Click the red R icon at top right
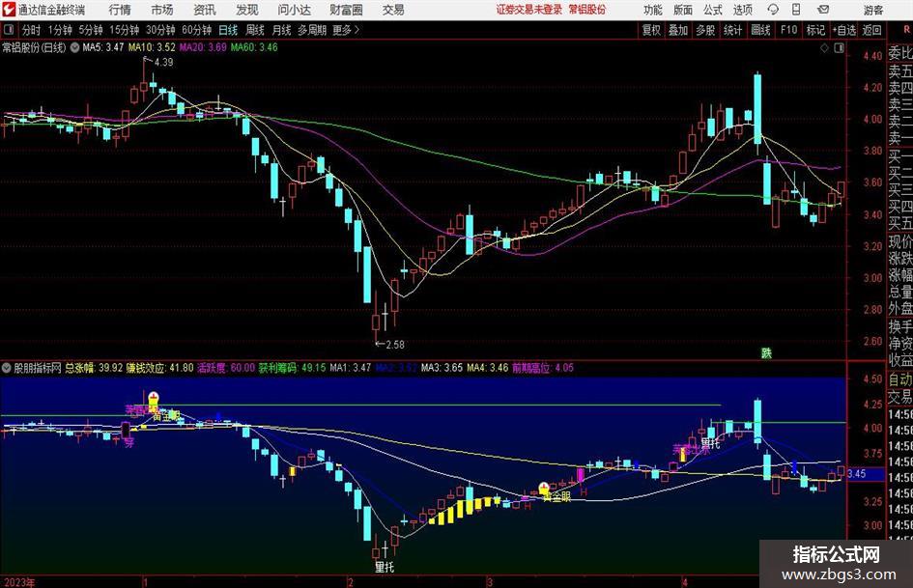 tap(907, 30)
